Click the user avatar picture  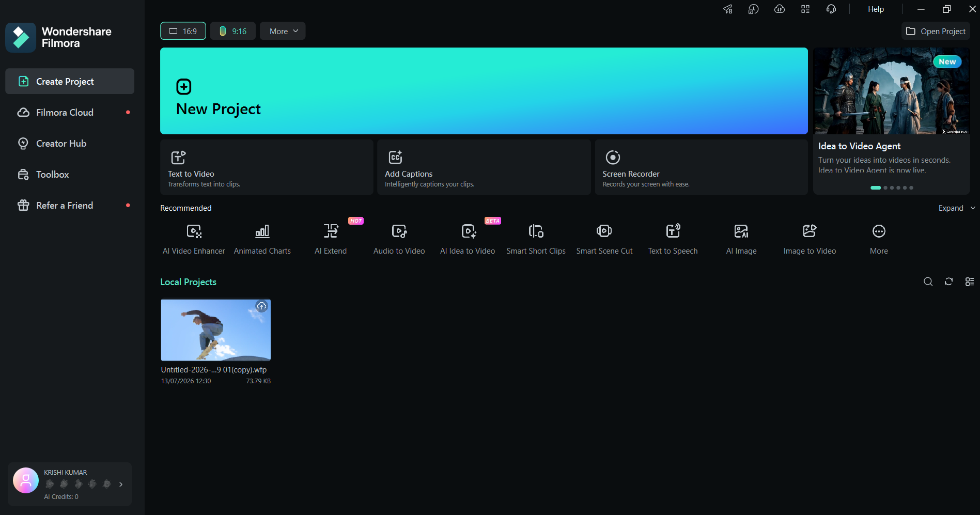point(26,480)
